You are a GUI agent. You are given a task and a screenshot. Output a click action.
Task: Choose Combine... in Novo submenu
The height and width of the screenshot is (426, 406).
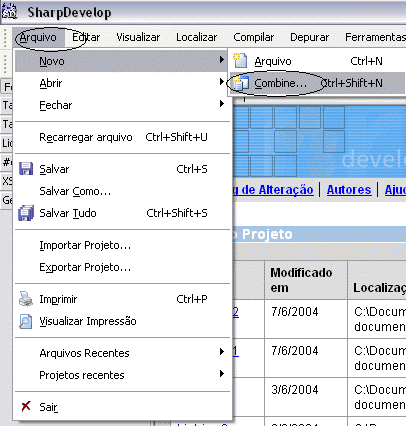(x=317, y=83)
